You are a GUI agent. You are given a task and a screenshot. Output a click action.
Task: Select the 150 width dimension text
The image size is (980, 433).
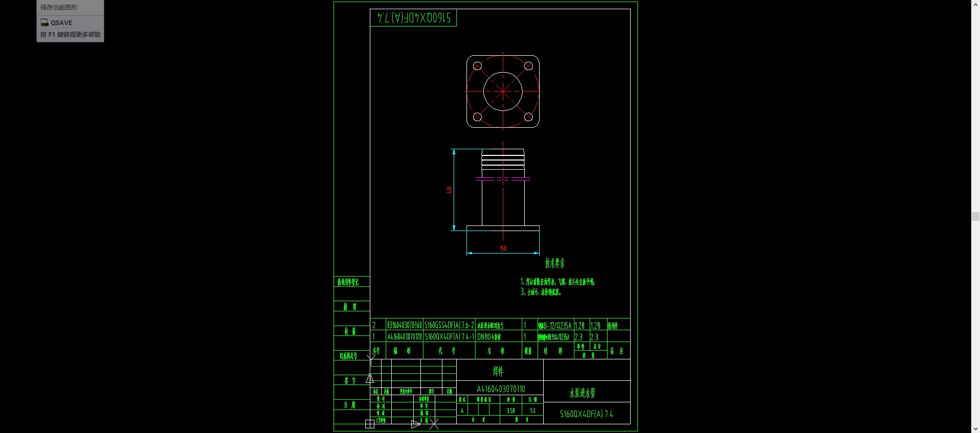pos(503,248)
